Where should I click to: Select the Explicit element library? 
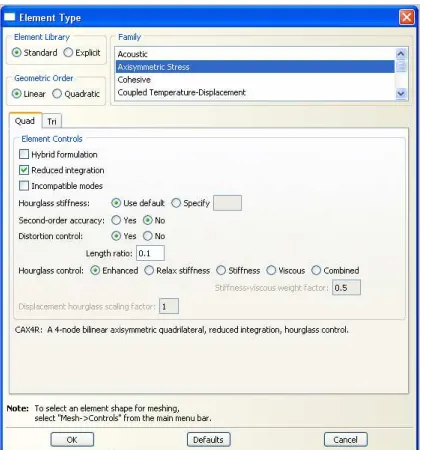point(68,53)
